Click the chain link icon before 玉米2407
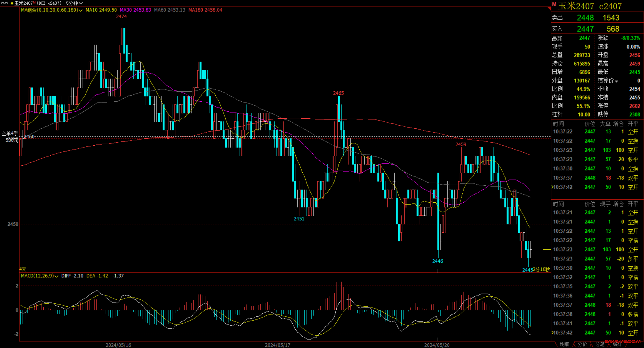The image size is (644, 348). (4, 3)
